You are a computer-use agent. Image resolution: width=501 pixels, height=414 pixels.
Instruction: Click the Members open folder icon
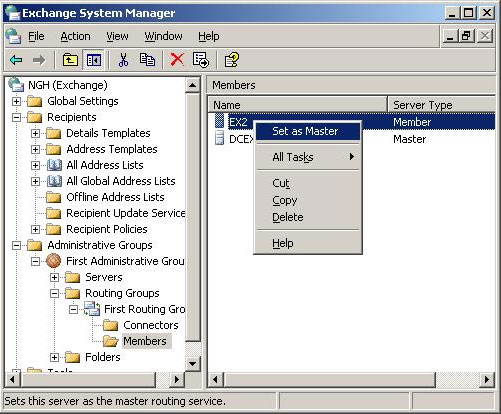[x=111, y=341]
